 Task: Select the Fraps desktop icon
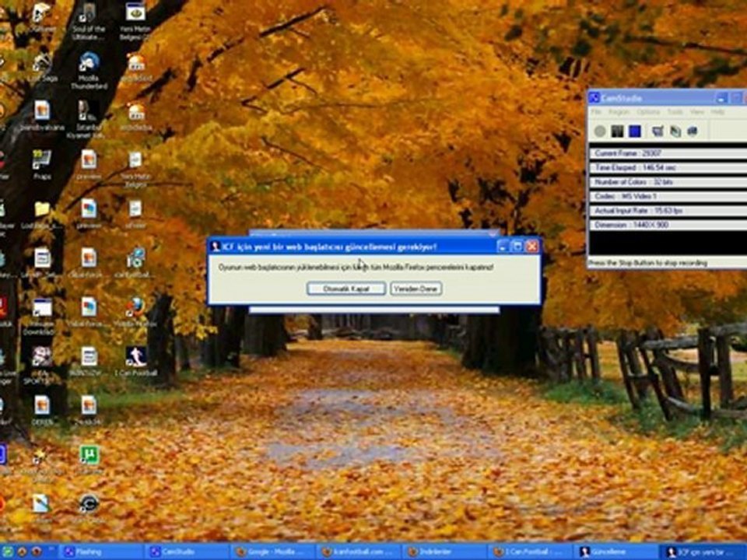(42, 165)
